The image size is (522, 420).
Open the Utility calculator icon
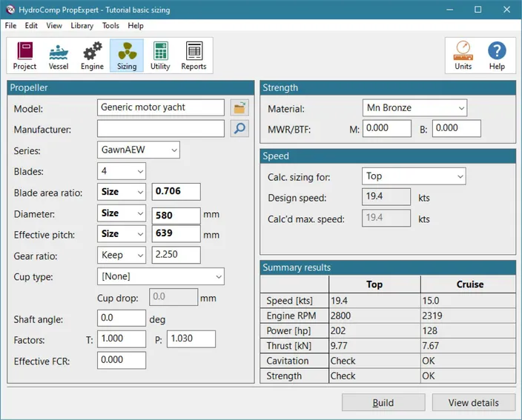(160, 56)
